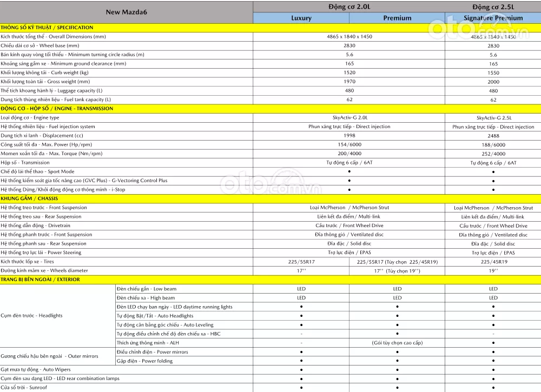Select 'Điều chỉnh điện - Power mirrors' label
Viewport: 541px width, 392px height.
click(153, 352)
